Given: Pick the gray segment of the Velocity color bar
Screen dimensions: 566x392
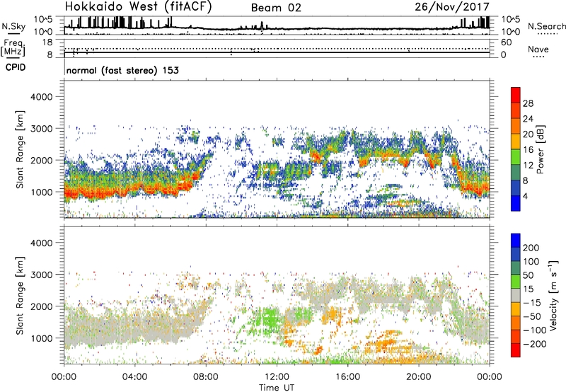Looking at the screenshot, I should 516,296.
